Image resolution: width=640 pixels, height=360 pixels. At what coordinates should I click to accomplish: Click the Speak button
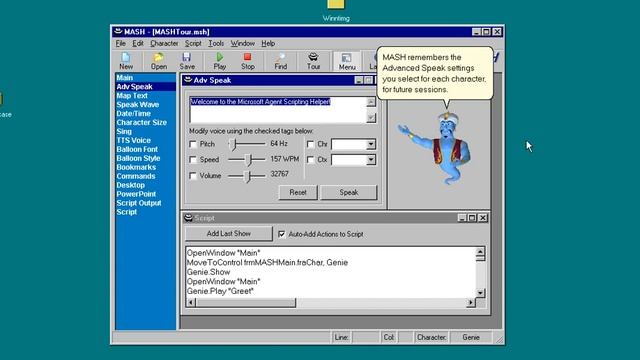[x=349, y=192]
